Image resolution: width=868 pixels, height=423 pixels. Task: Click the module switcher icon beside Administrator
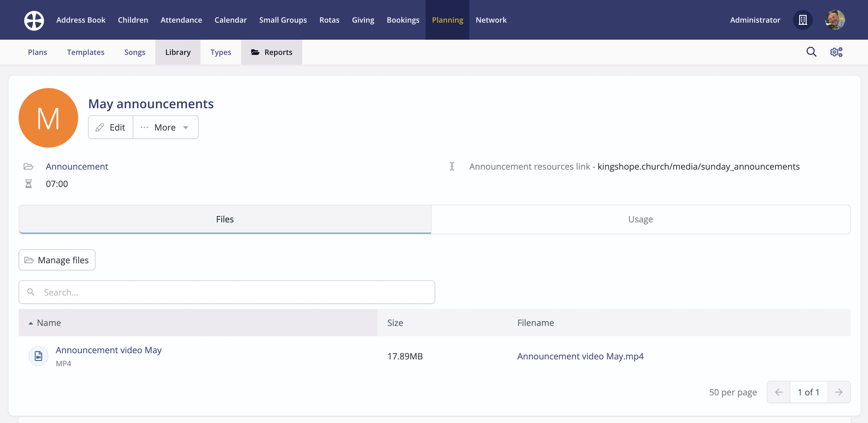point(803,20)
